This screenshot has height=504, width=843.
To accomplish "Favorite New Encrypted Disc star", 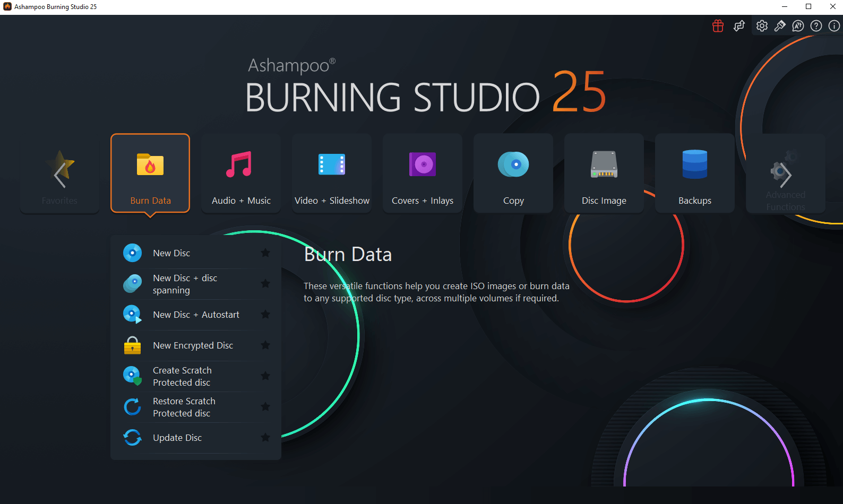I will coord(265,345).
